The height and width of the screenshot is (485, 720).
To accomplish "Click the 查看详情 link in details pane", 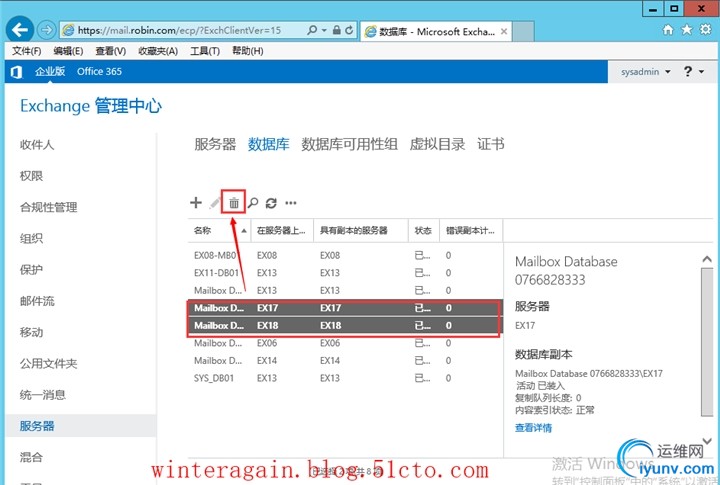I will tap(533, 428).
